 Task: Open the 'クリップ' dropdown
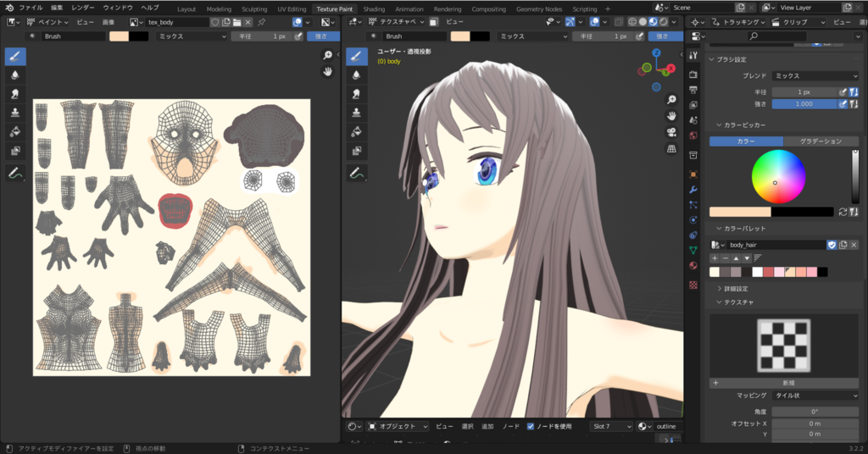click(x=798, y=22)
